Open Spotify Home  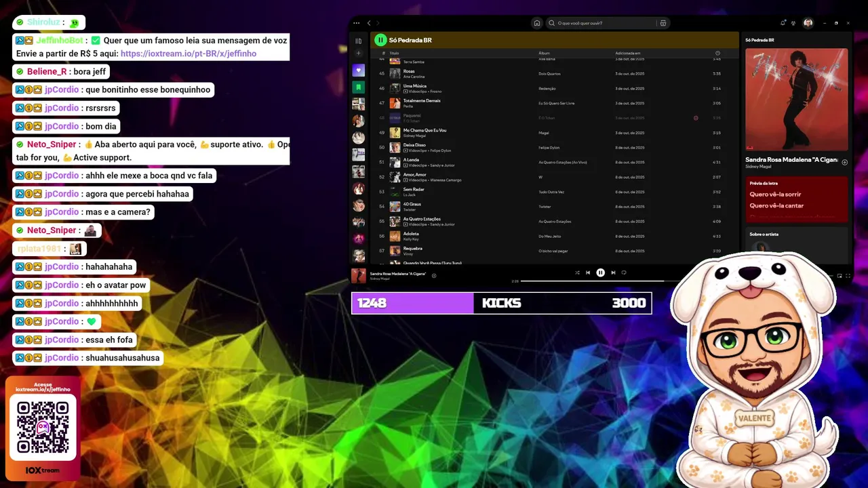[537, 23]
